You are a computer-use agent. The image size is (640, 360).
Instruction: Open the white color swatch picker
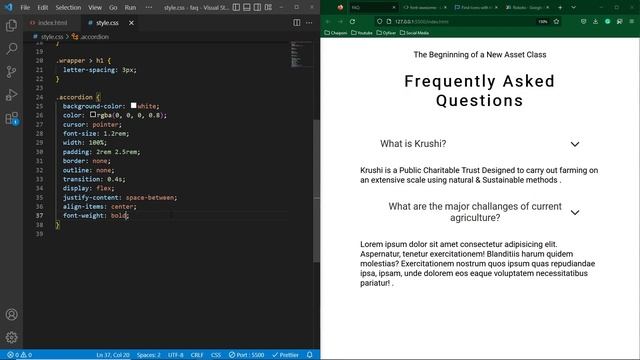click(x=133, y=106)
